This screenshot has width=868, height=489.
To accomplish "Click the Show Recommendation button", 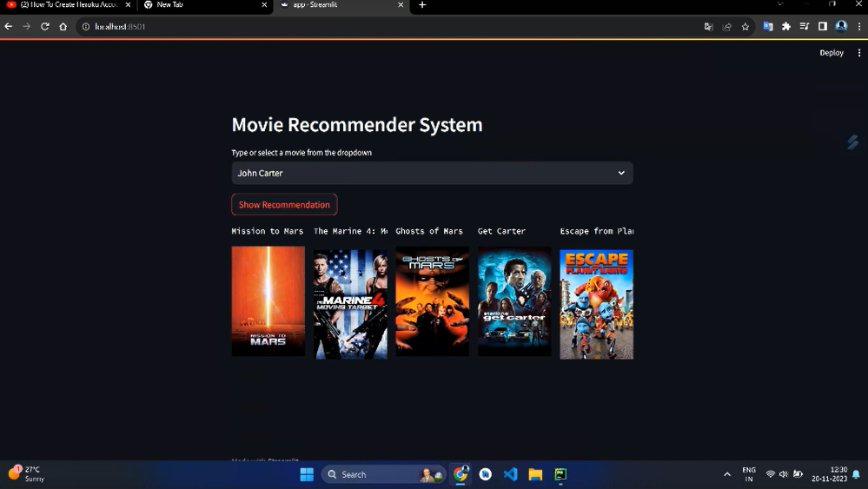I will click(284, 205).
